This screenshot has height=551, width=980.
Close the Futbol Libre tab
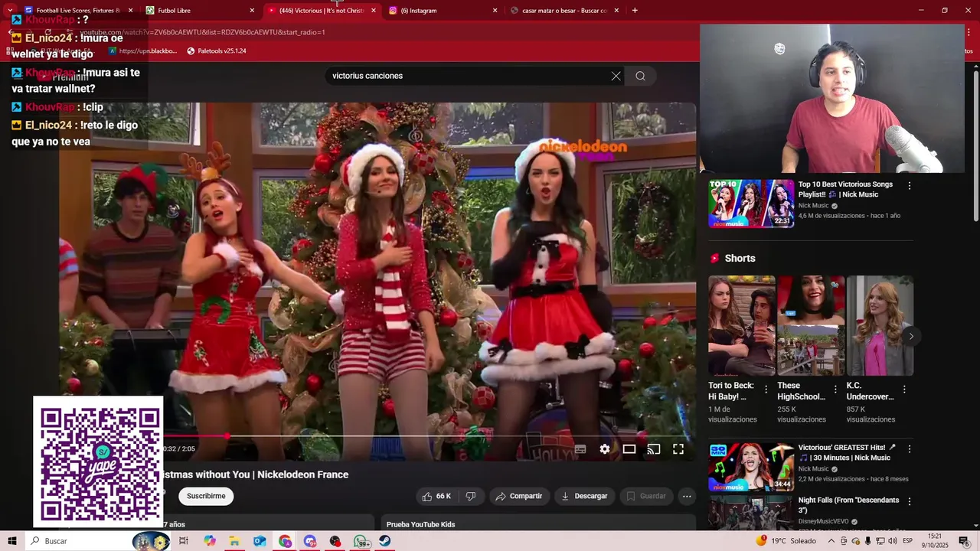(252, 11)
